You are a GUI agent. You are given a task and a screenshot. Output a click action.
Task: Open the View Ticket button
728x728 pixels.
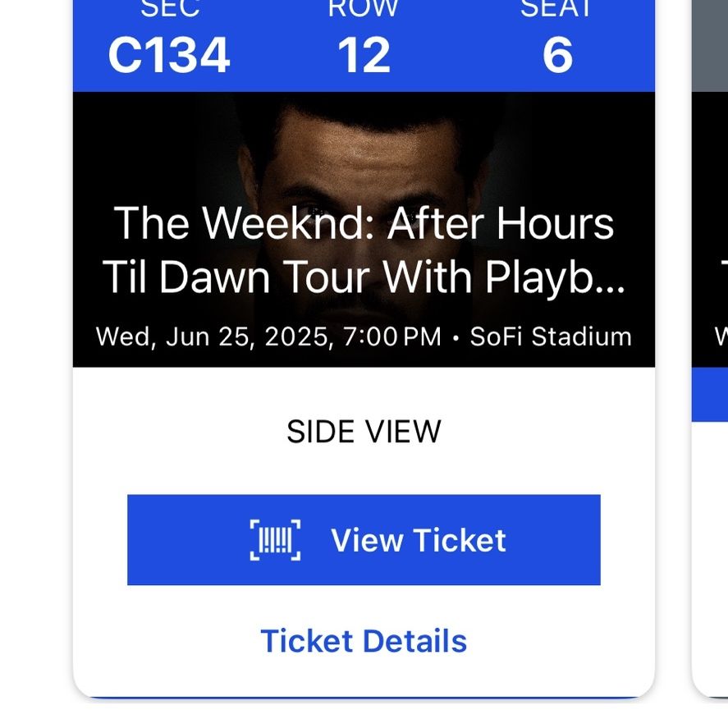(x=364, y=540)
